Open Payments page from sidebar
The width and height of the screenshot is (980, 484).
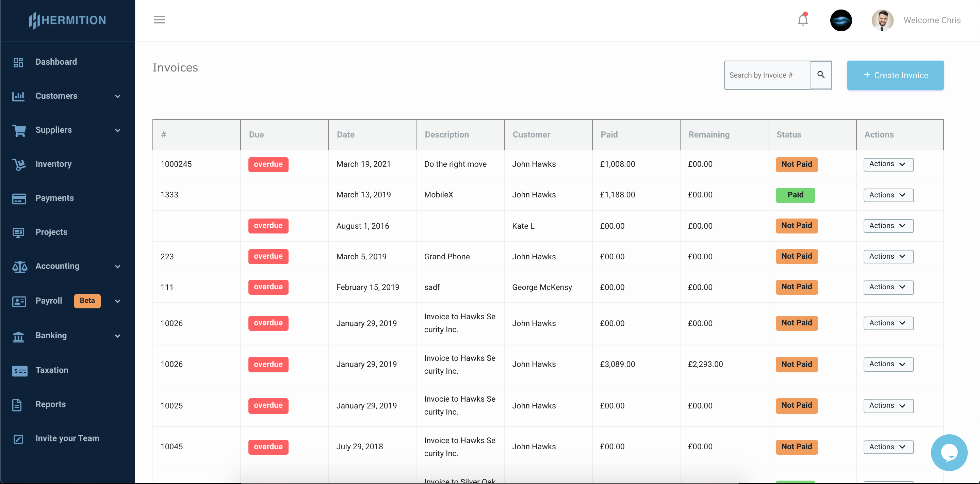(x=54, y=198)
